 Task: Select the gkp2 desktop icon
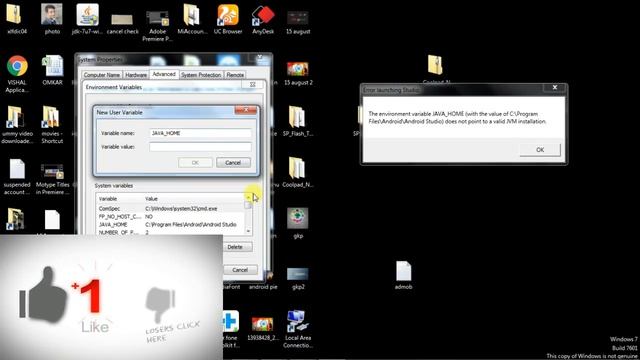[298, 278]
